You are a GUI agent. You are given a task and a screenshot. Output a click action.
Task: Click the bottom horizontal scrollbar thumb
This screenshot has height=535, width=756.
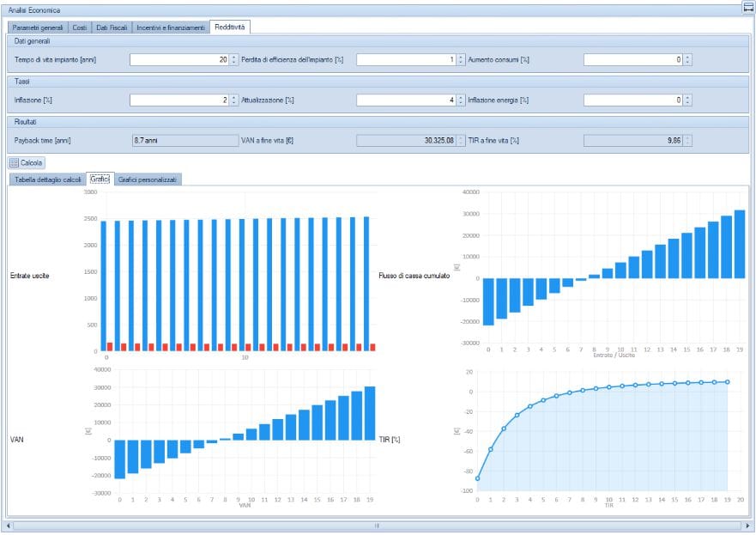(376, 525)
